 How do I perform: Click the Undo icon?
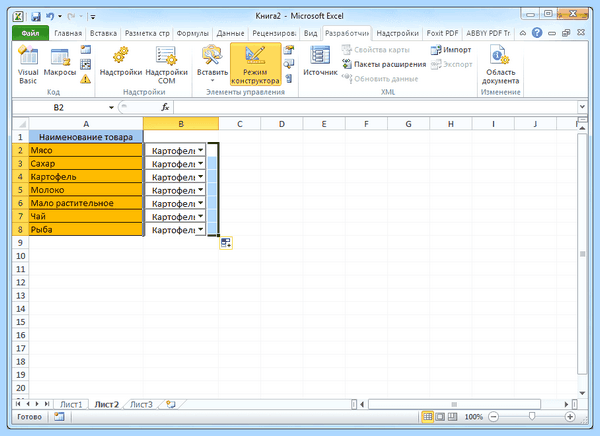point(50,16)
